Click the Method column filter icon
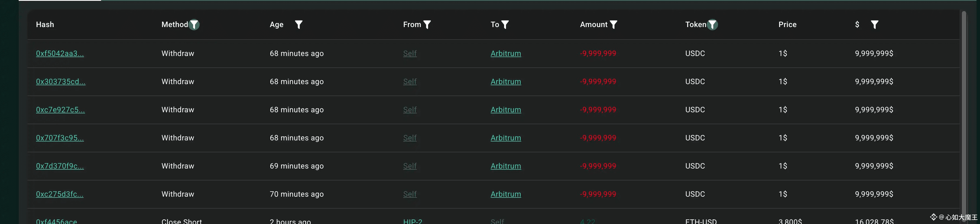This screenshot has height=224, width=980. (194, 25)
